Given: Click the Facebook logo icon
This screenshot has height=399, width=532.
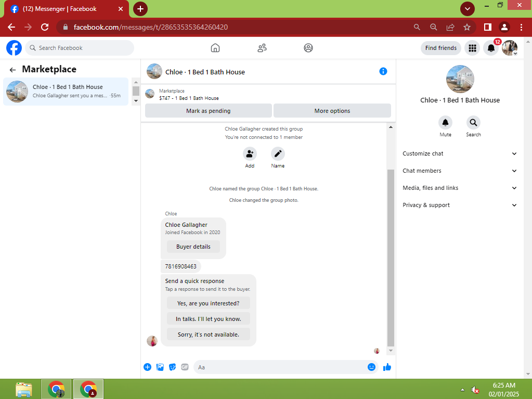Looking at the screenshot, I should tap(14, 48).
